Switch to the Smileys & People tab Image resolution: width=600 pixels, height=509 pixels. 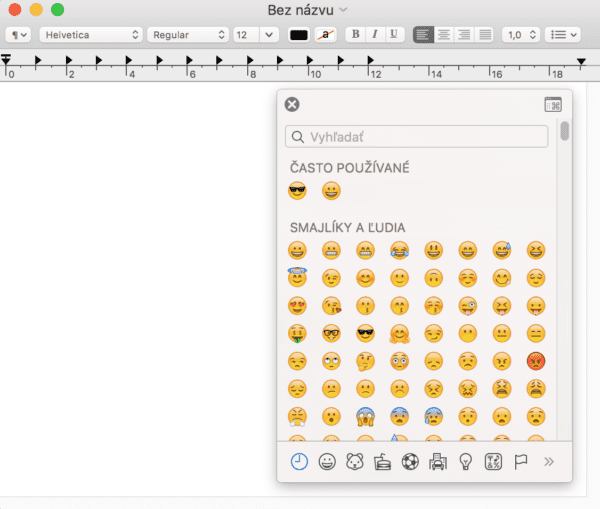click(326, 462)
